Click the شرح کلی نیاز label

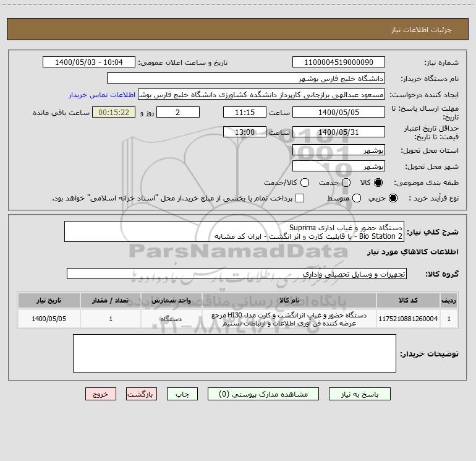pyautogui.click(x=433, y=232)
